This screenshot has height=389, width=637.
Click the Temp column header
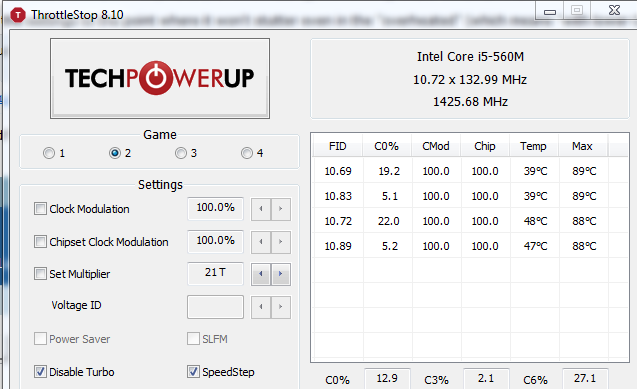click(533, 146)
